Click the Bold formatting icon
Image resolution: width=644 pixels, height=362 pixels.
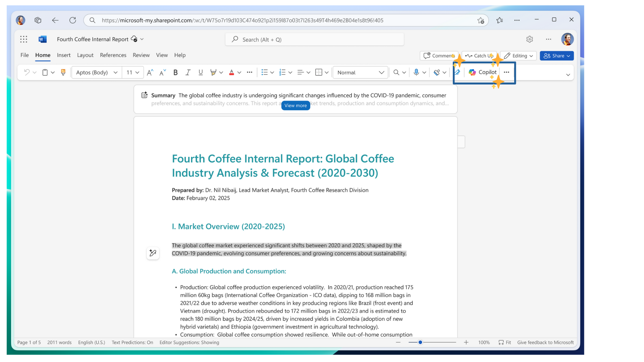point(175,72)
